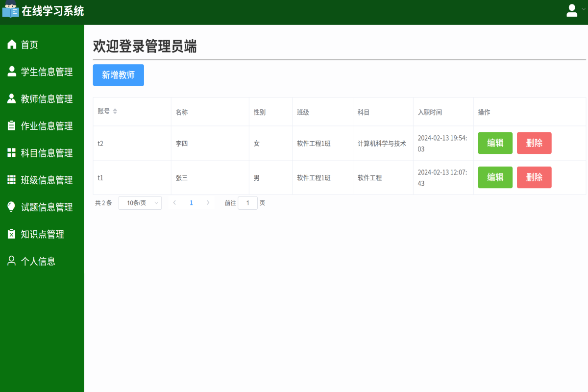Viewport: 588px width, 392px height.
Task: Toggle the sort arrows on the 账号 column
Action: [115, 111]
